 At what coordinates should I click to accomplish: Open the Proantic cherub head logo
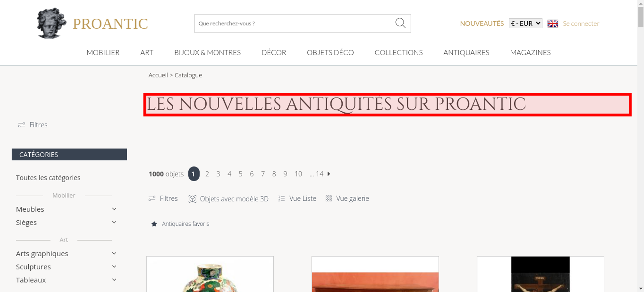coord(51,23)
